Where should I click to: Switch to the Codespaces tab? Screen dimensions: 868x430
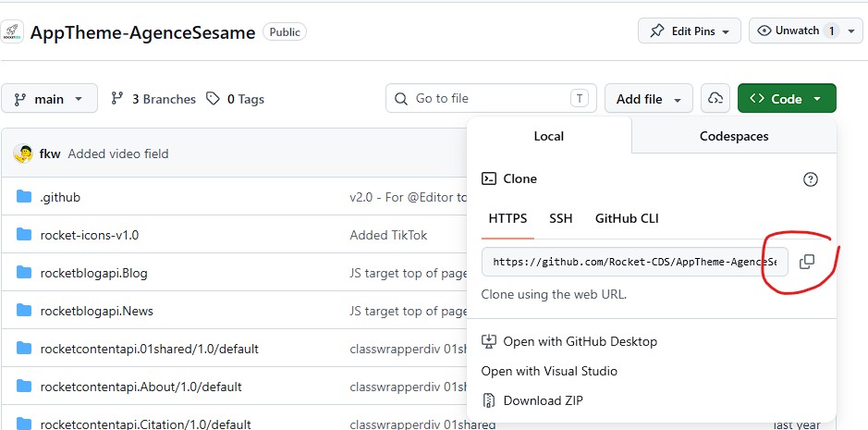pyautogui.click(x=734, y=136)
